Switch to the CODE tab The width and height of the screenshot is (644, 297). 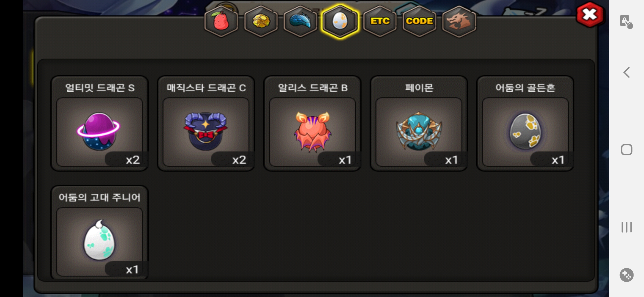coord(419,21)
